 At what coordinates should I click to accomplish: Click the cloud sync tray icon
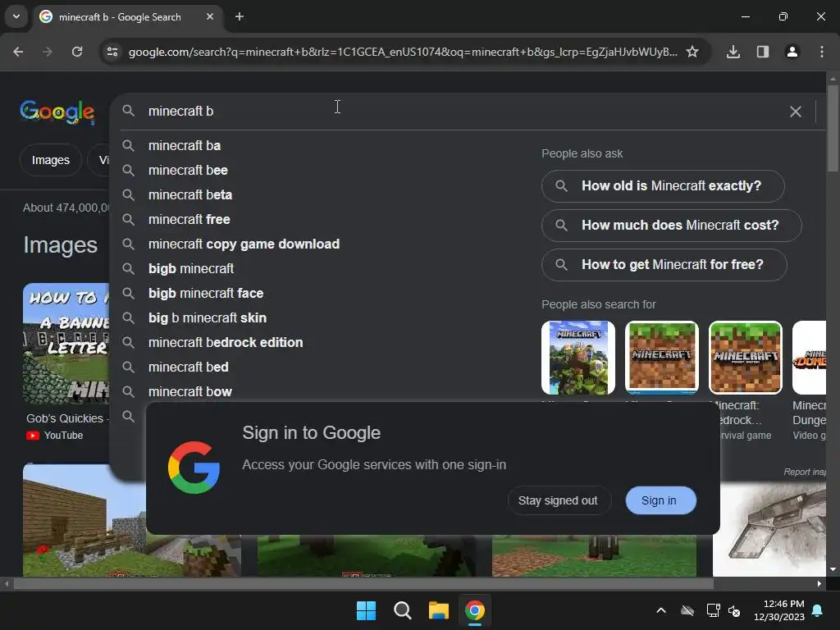(x=687, y=610)
